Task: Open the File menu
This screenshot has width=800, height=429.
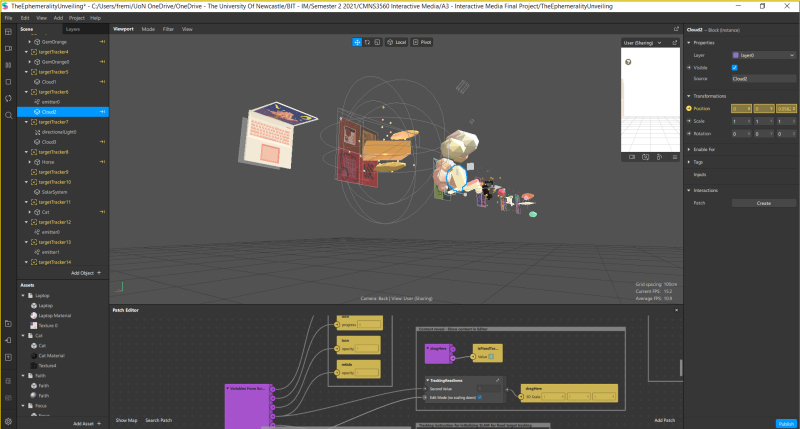Action: 8,18
